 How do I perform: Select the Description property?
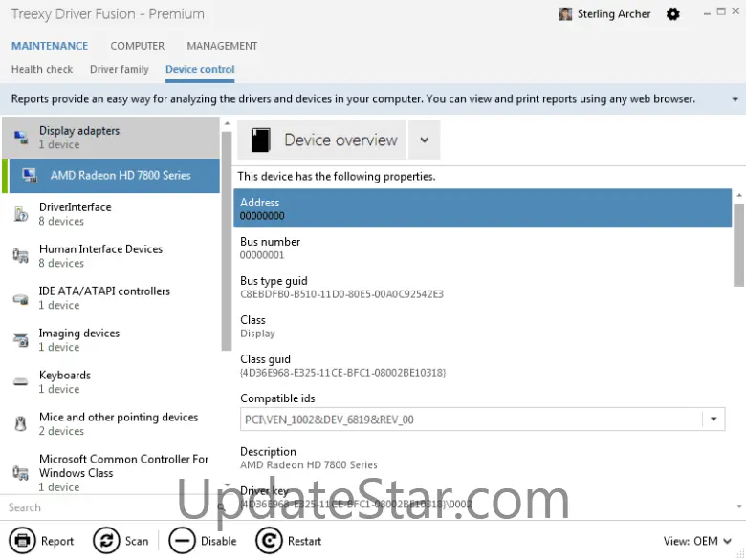[x=482, y=458]
